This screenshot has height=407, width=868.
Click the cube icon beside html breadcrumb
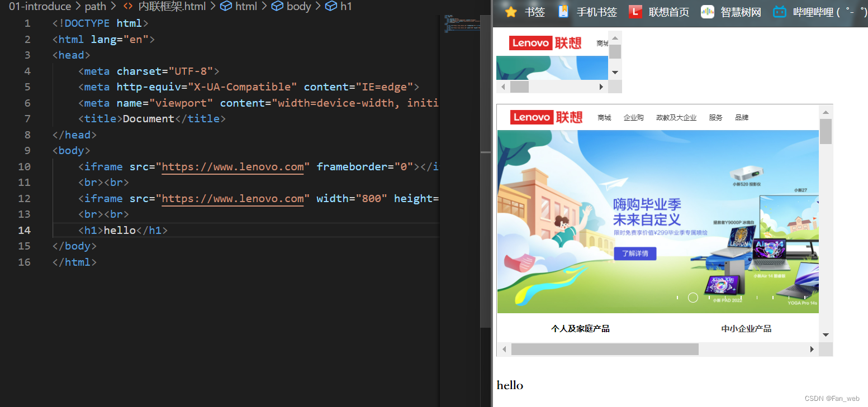[226, 7]
